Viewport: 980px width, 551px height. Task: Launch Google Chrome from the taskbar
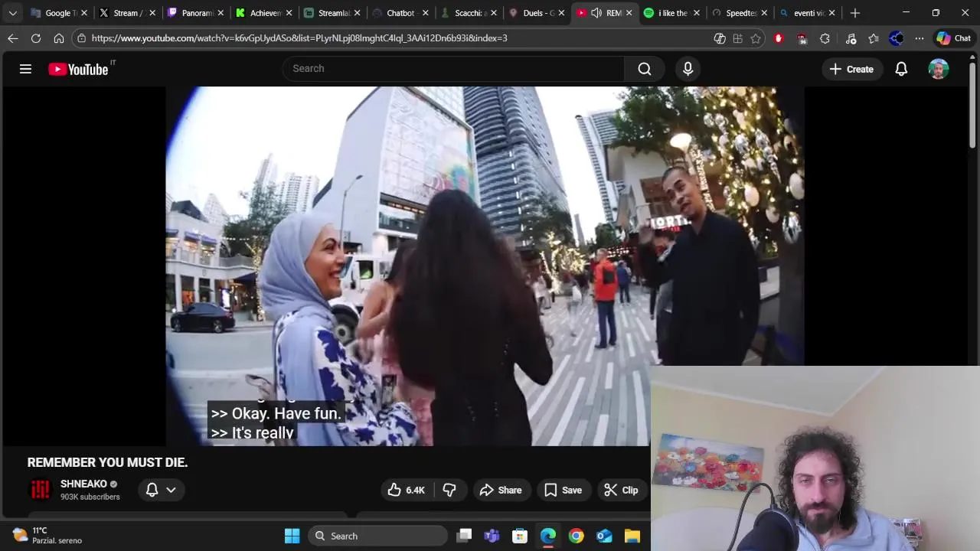[x=577, y=536]
